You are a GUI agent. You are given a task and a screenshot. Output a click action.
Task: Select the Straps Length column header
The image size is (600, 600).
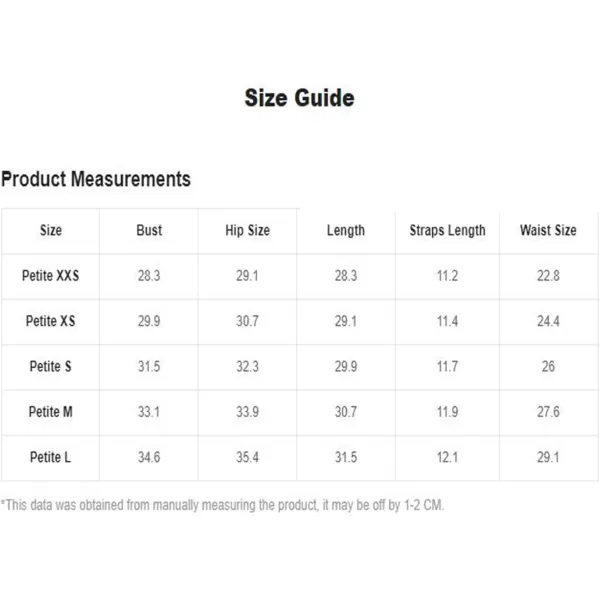(447, 231)
